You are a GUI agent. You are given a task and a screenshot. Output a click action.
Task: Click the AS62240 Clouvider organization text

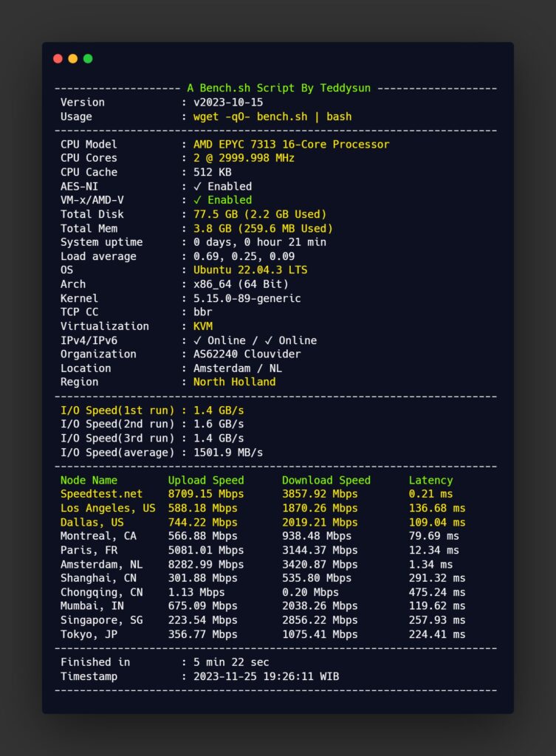(247, 354)
